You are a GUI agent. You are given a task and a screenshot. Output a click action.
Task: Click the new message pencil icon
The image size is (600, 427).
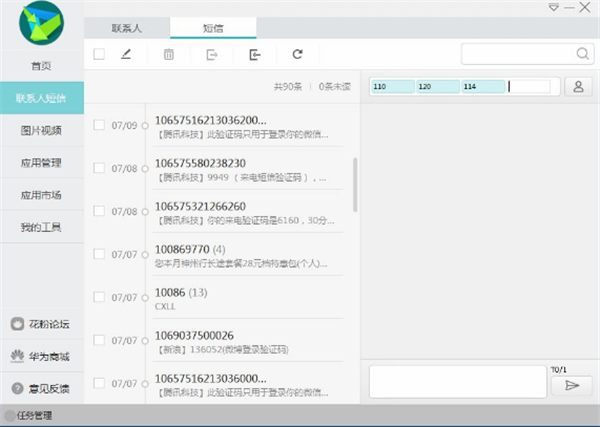(126, 54)
